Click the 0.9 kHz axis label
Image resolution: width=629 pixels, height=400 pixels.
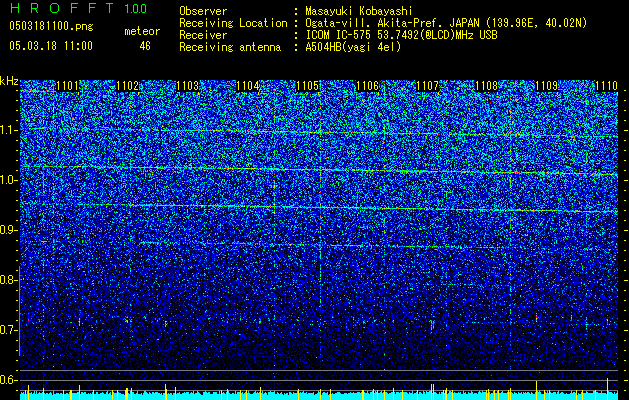coord(9,230)
